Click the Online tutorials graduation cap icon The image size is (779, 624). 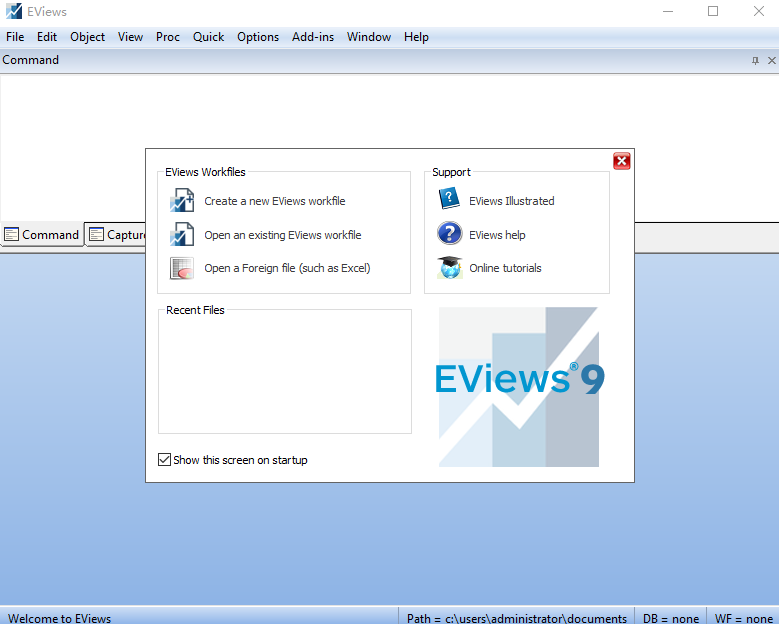[x=449, y=268]
